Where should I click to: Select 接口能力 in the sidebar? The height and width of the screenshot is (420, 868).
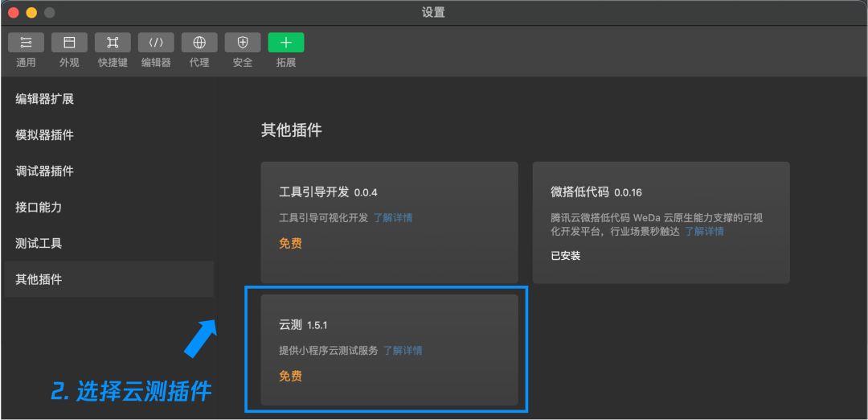(109, 208)
